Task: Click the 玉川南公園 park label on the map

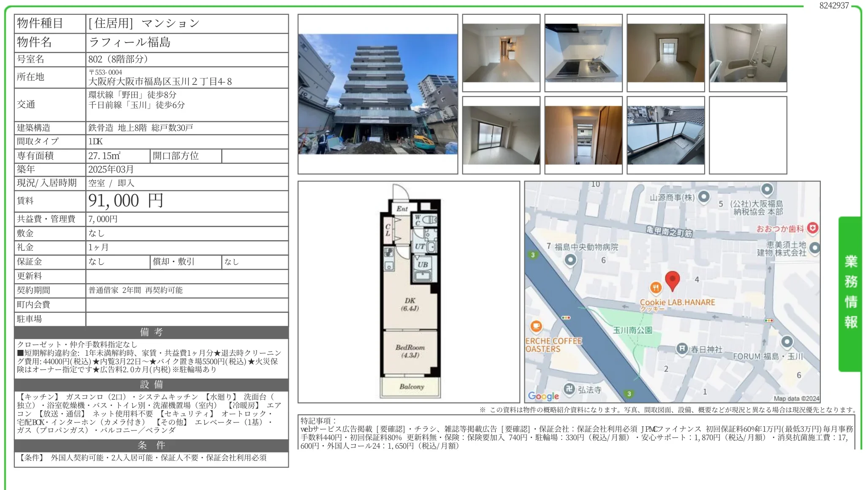Action: coord(632,330)
